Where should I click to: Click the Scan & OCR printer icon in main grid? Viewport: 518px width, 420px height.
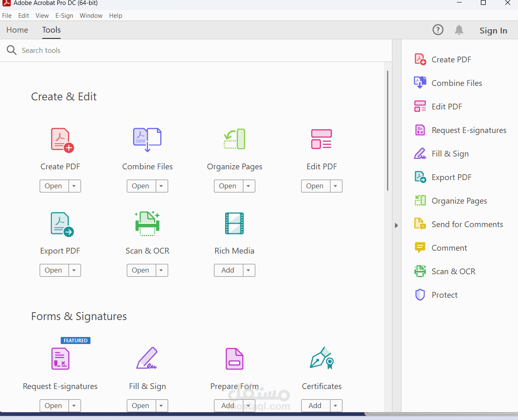point(147,223)
